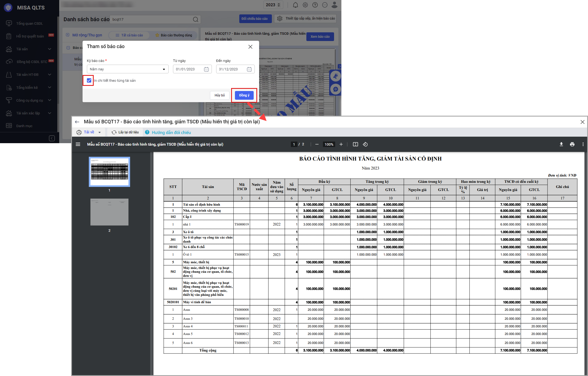
Task: Uncheck In chi tiết theo từng tài sản
Action: pos(89,80)
